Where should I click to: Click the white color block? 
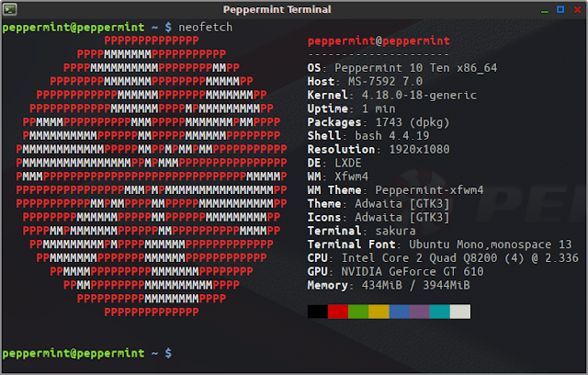(460, 312)
